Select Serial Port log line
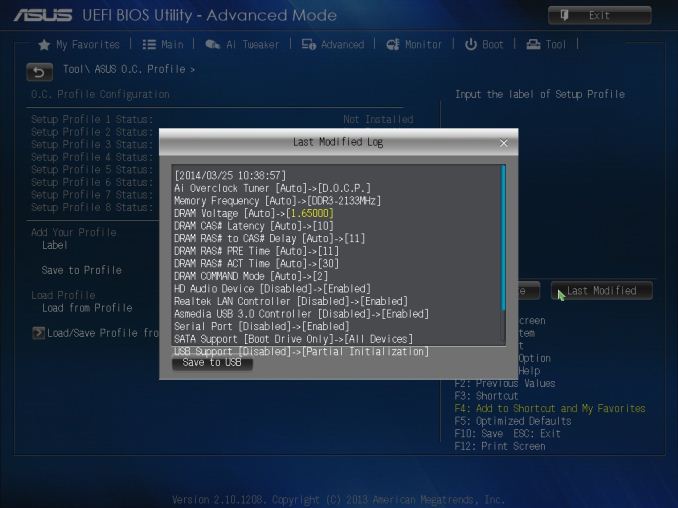The image size is (678, 508). [262, 326]
